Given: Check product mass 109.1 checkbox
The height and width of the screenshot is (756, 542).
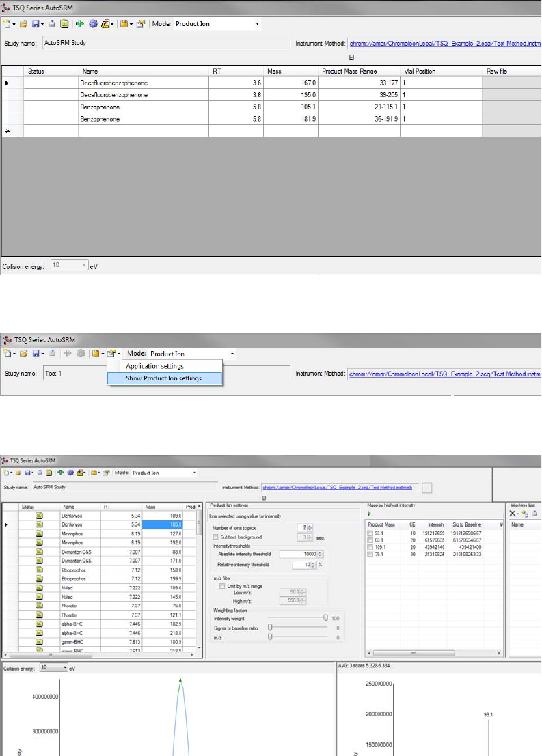Looking at the screenshot, I should 370,547.
